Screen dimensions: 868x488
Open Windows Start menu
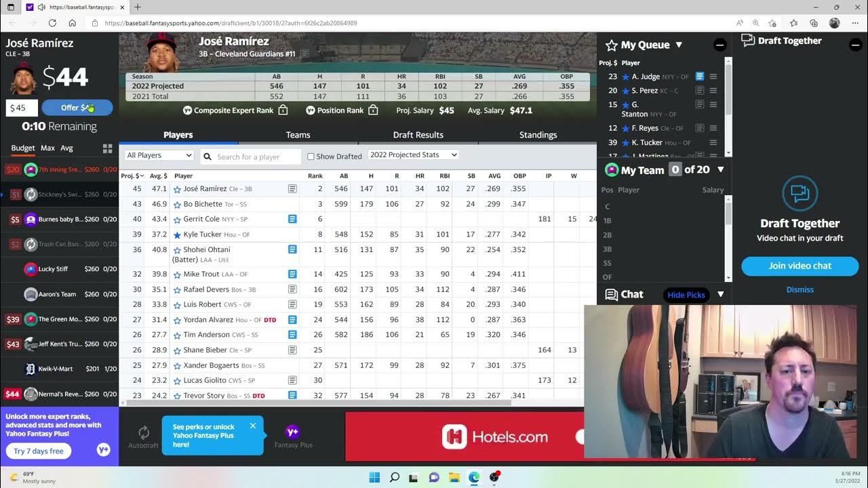pyautogui.click(x=374, y=477)
